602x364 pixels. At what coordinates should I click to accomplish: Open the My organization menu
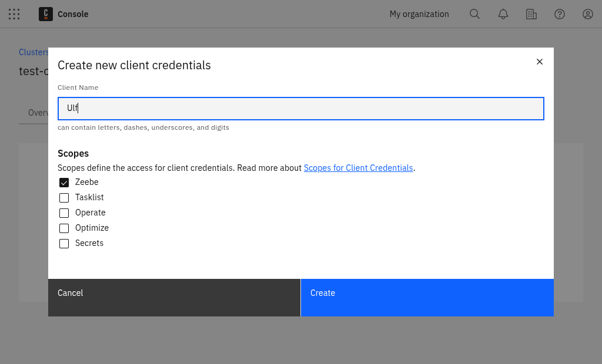(419, 14)
